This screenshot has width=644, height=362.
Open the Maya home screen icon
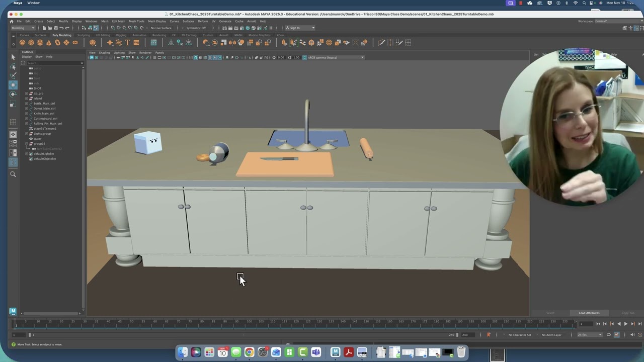pyautogui.click(x=12, y=21)
